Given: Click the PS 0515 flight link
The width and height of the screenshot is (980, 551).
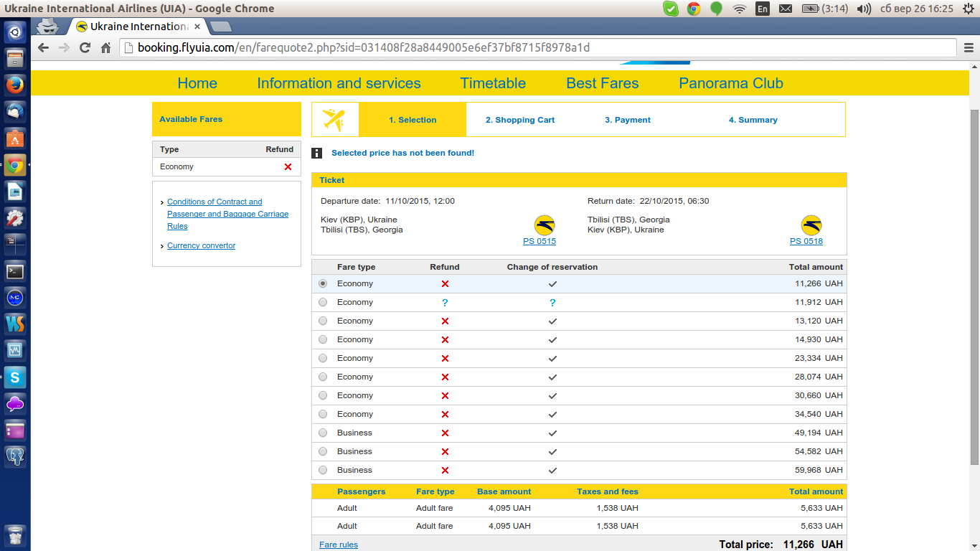Looking at the screenshot, I should point(540,242).
